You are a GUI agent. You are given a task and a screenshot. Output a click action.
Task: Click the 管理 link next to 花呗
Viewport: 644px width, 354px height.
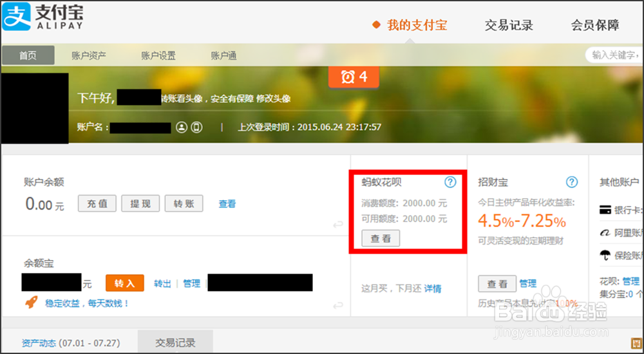pos(631,281)
